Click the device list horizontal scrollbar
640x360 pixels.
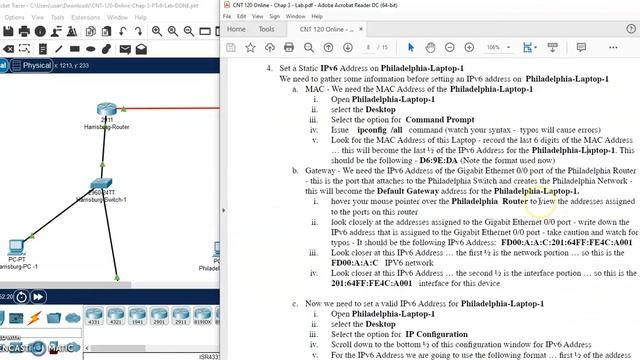(x=118, y=348)
